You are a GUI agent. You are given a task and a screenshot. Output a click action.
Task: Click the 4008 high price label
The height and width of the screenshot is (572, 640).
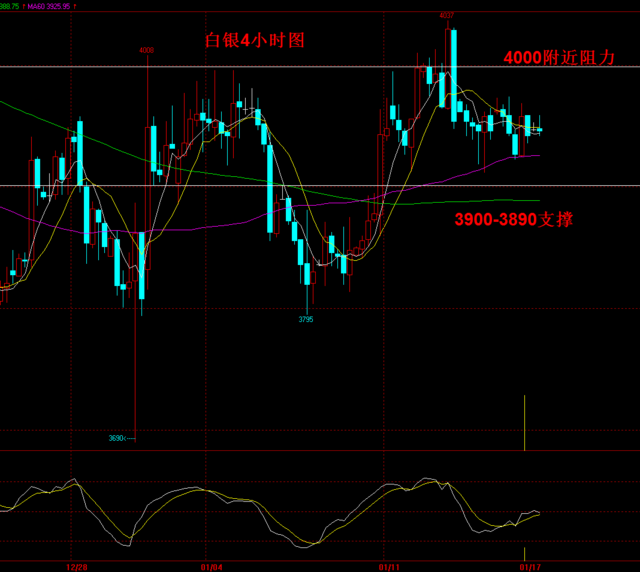click(x=147, y=50)
